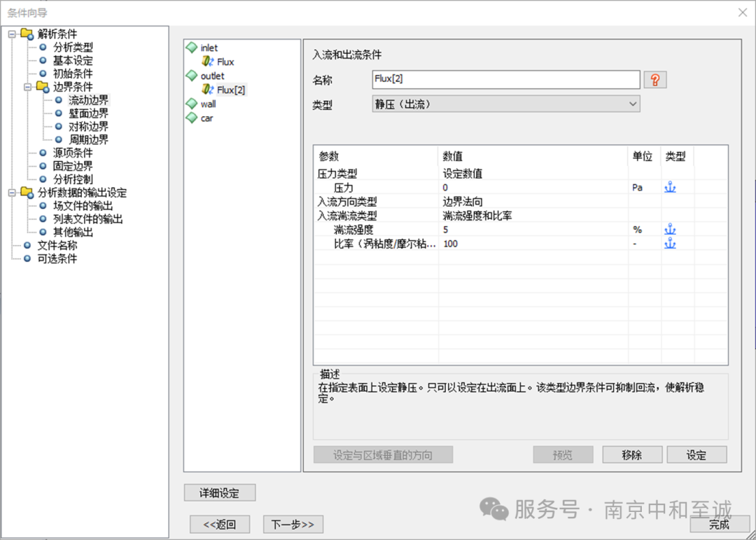This screenshot has width=756, height=540.
Task: Collapse the 边界条件 tree node
Action: click(x=27, y=87)
